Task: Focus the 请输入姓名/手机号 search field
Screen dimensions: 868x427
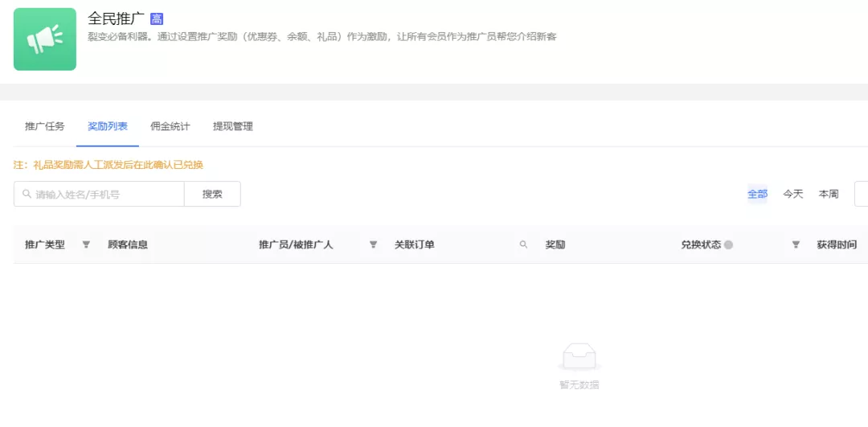Action: click(99, 195)
